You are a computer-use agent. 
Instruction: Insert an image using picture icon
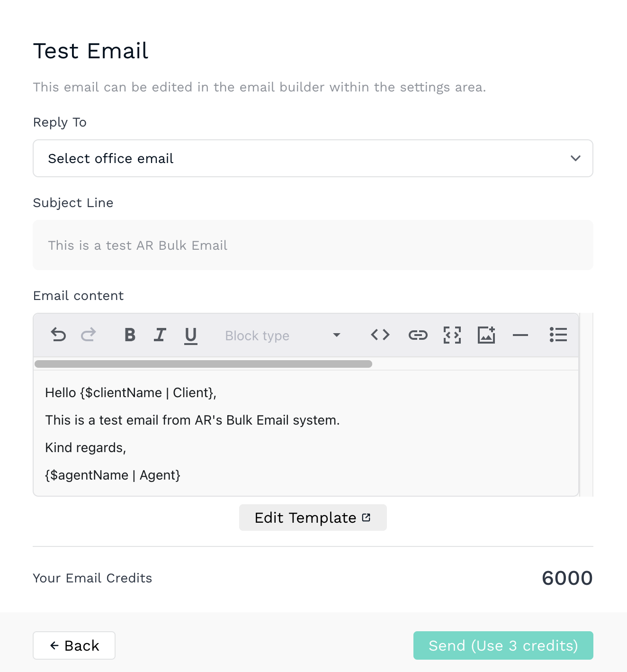coord(486,335)
